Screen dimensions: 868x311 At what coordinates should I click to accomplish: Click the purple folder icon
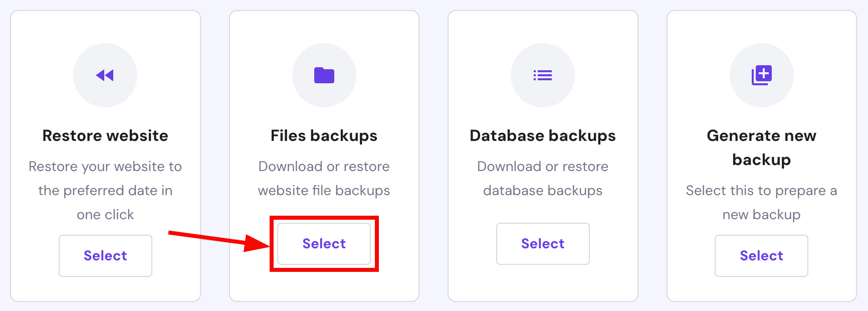pyautogui.click(x=324, y=75)
